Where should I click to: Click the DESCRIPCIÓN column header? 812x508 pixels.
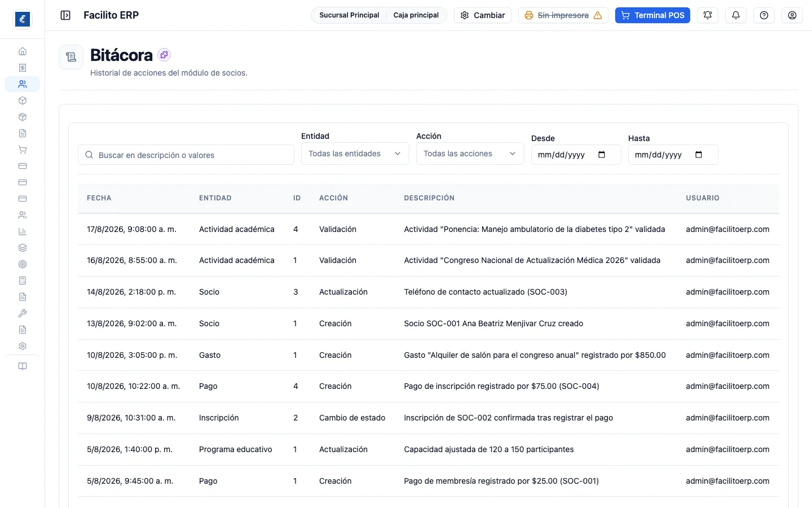pos(429,198)
